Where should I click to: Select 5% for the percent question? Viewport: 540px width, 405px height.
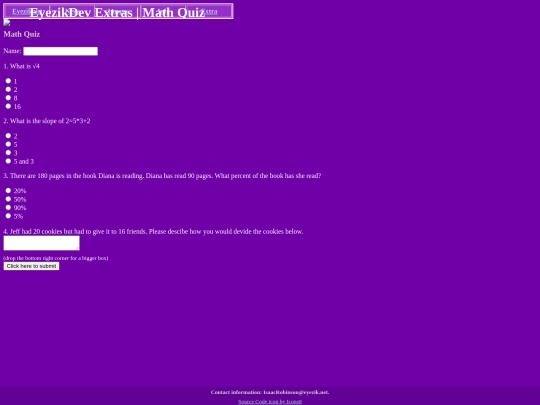click(x=8, y=216)
